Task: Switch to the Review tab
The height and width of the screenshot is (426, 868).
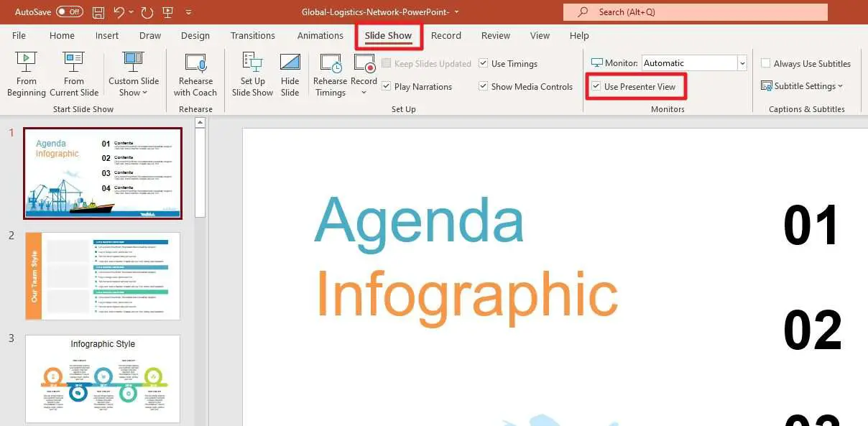Action: pyautogui.click(x=496, y=35)
